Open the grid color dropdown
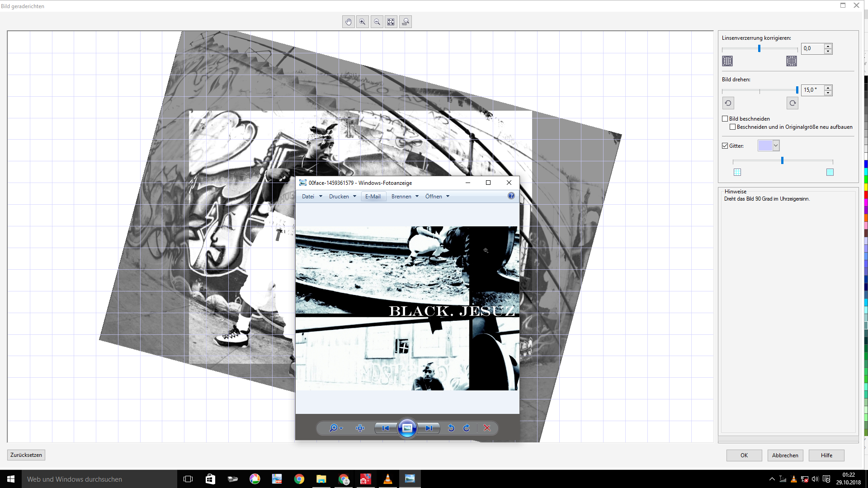Screen dimensions: 868x488 click(776, 145)
